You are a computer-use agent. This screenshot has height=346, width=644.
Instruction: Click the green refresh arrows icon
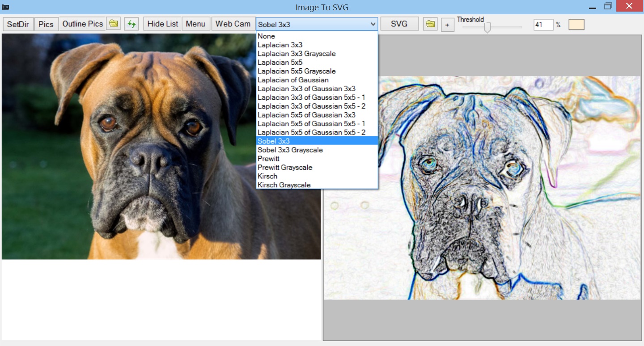click(131, 24)
